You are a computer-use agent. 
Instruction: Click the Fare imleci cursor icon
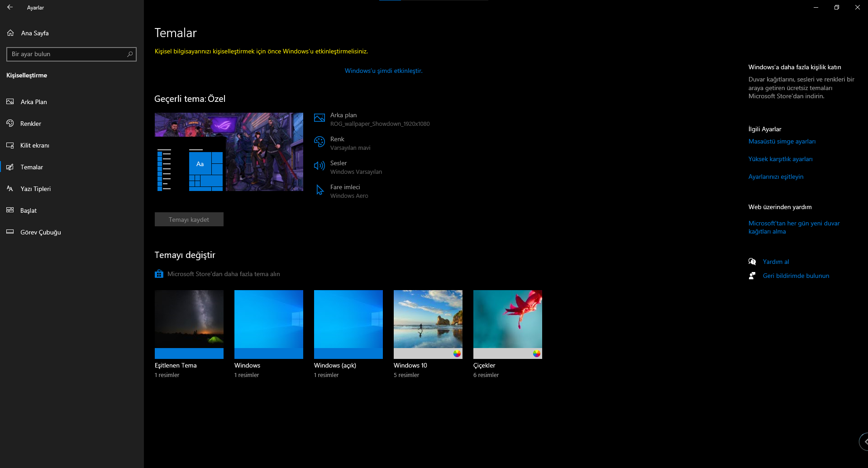(320, 190)
